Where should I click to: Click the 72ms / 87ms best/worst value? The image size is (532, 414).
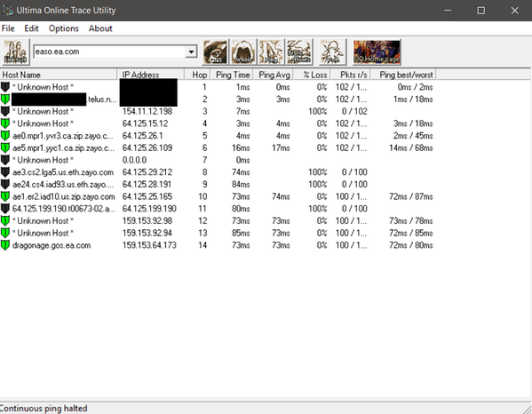[x=411, y=196]
